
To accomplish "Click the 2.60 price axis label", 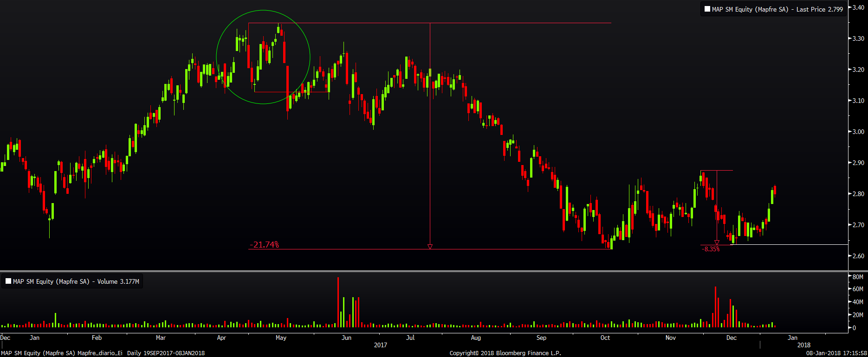I will [858, 256].
